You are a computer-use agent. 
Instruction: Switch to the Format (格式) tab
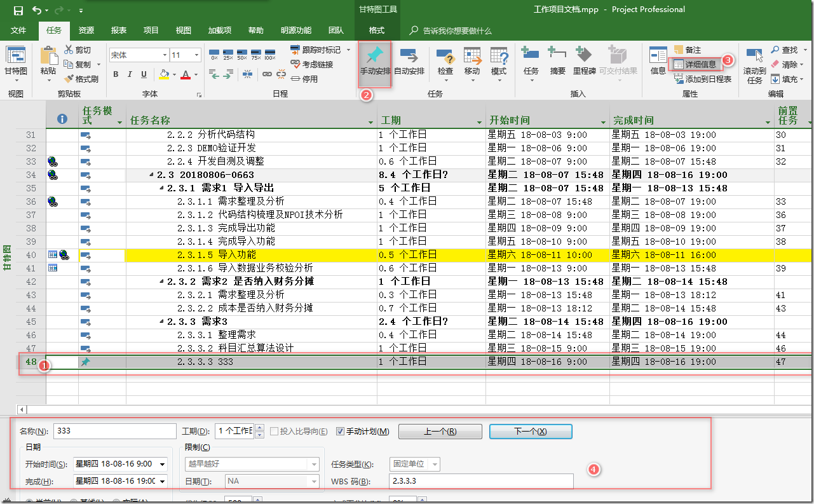[x=377, y=31]
